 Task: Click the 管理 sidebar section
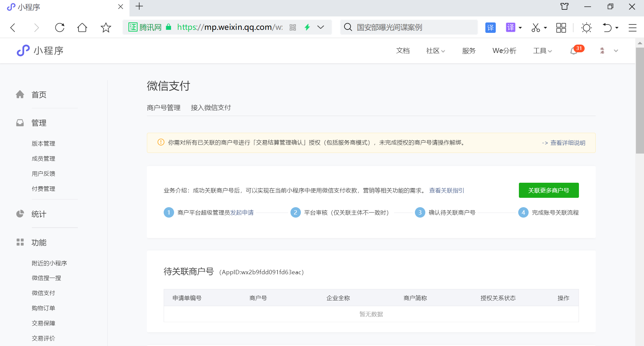[39, 123]
